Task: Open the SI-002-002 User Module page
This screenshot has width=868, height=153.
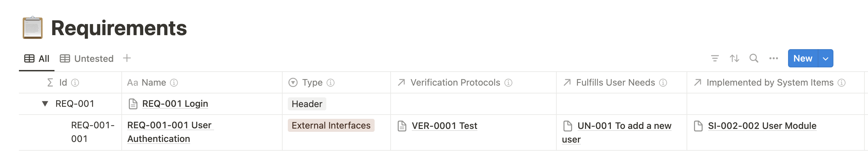Action: pos(762,126)
